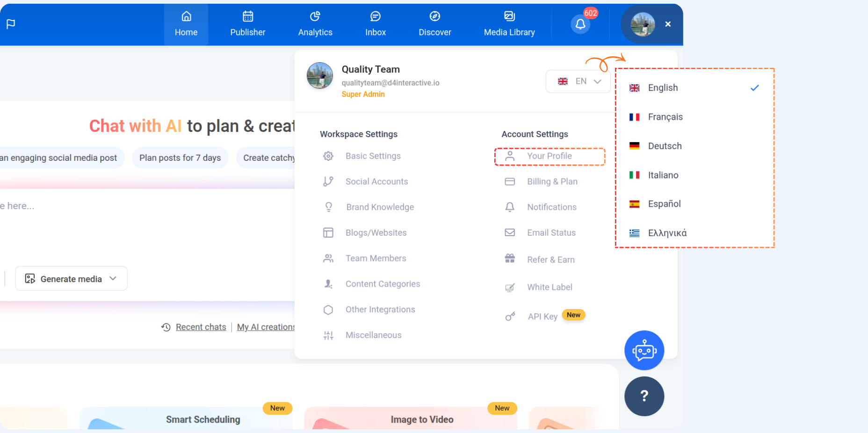Open the EN language dropdown
Screen dimensions: 868x433
579,81
